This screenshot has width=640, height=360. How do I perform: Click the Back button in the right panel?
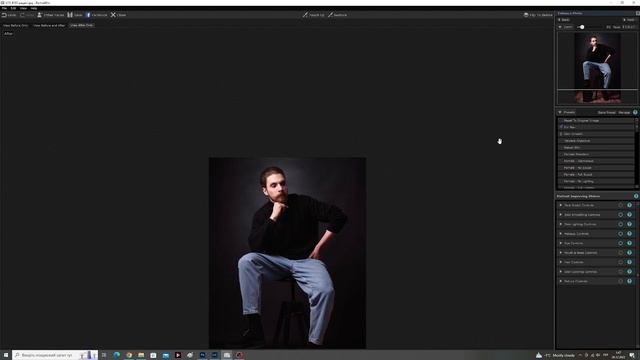pos(564,20)
